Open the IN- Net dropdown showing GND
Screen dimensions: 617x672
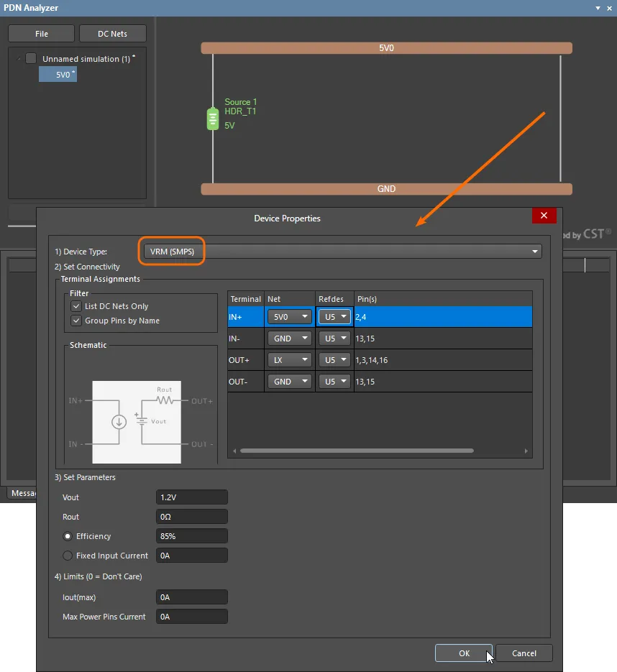tap(290, 339)
